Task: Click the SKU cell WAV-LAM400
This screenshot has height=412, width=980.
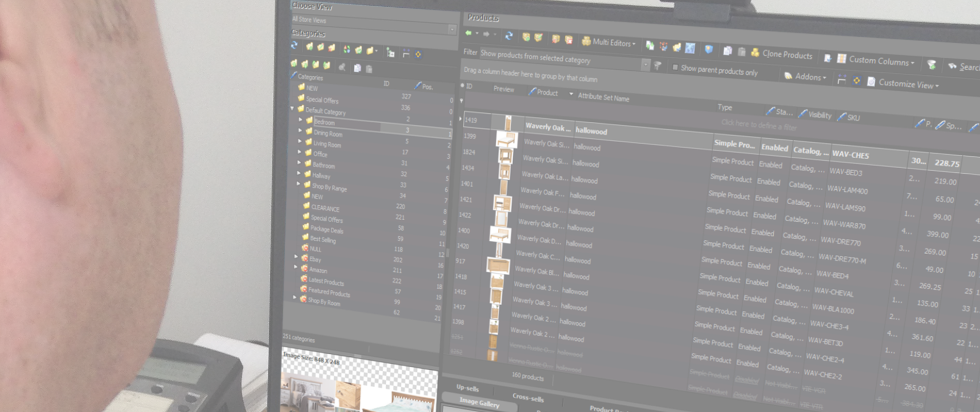Action: click(847, 190)
